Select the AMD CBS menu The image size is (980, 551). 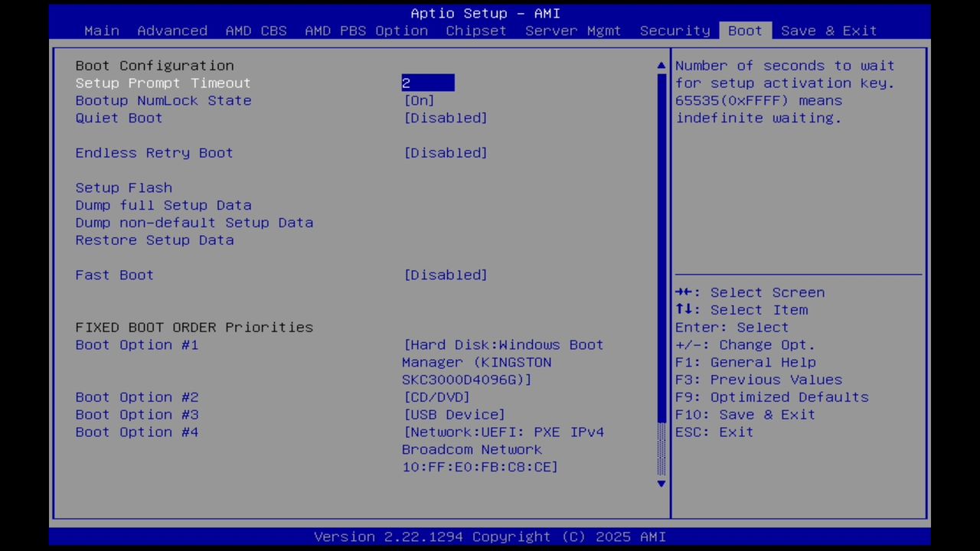(x=256, y=31)
